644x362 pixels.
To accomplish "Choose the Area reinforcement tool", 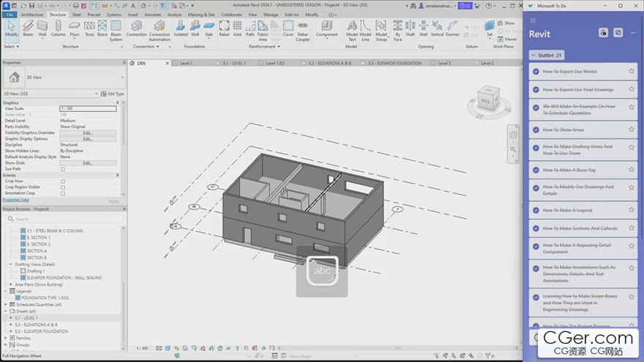I will (x=237, y=29).
